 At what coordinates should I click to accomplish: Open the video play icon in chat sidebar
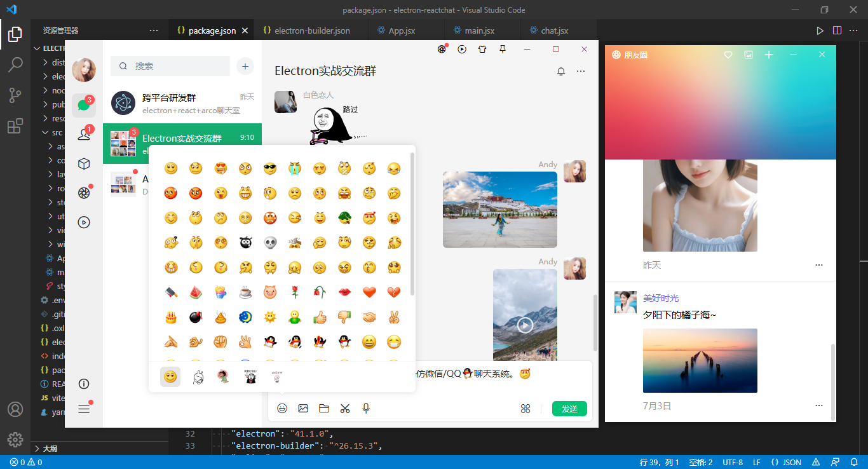[x=84, y=222]
